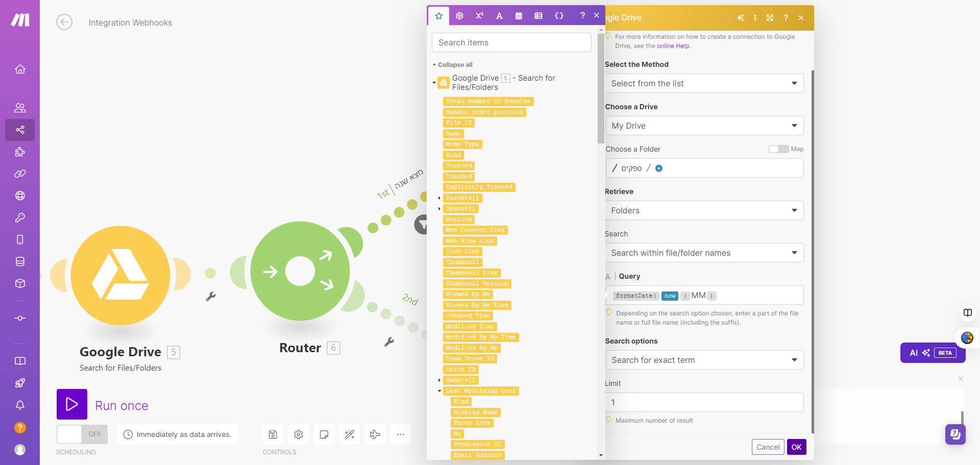
Task: Open the Connections link icon in the sidebar
Action: coord(20,174)
